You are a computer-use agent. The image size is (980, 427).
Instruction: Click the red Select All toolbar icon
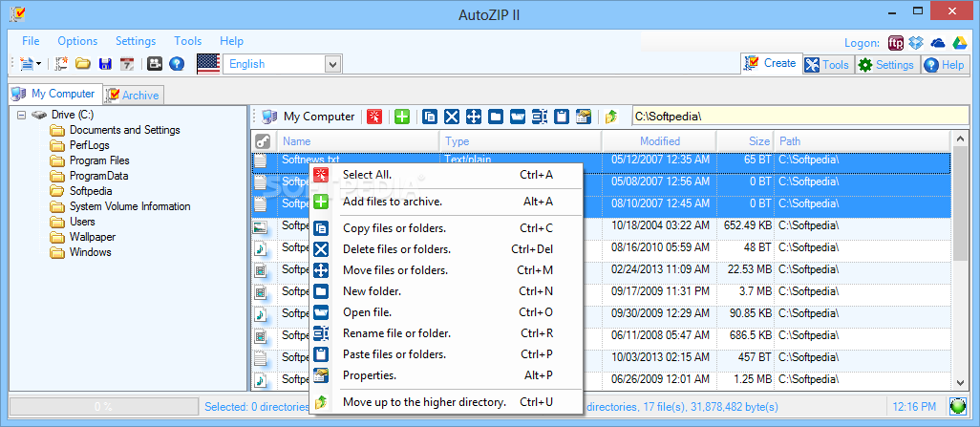tap(374, 117)
